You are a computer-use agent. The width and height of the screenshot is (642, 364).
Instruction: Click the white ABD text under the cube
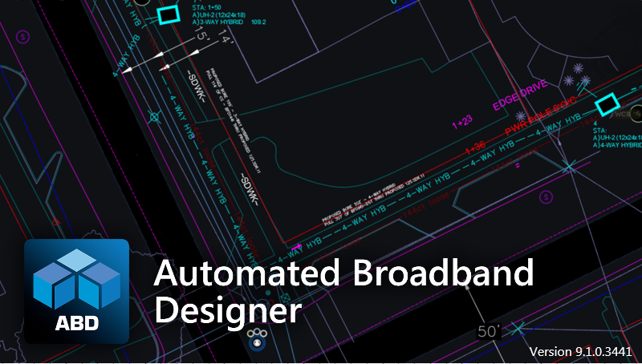pos(76,326)
